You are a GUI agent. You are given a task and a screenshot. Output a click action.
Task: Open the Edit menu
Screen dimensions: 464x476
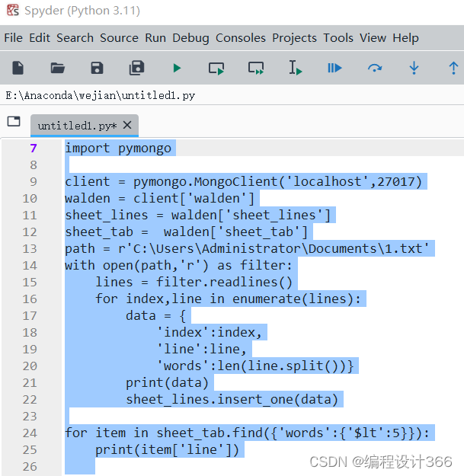point(40,38)
